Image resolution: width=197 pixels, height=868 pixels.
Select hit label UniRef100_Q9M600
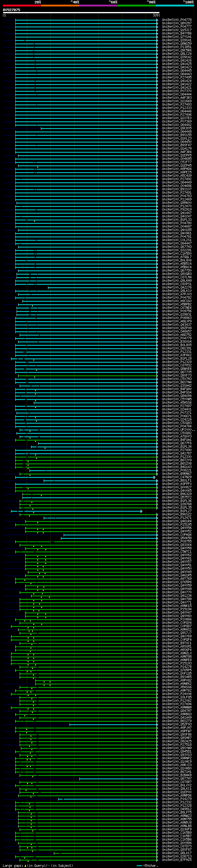[x=176, y=203]
